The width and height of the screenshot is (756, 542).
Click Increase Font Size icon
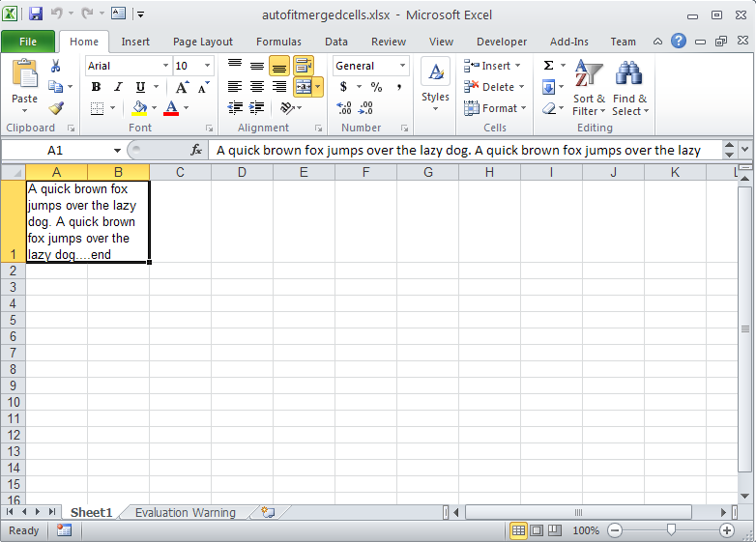(182, 87)
